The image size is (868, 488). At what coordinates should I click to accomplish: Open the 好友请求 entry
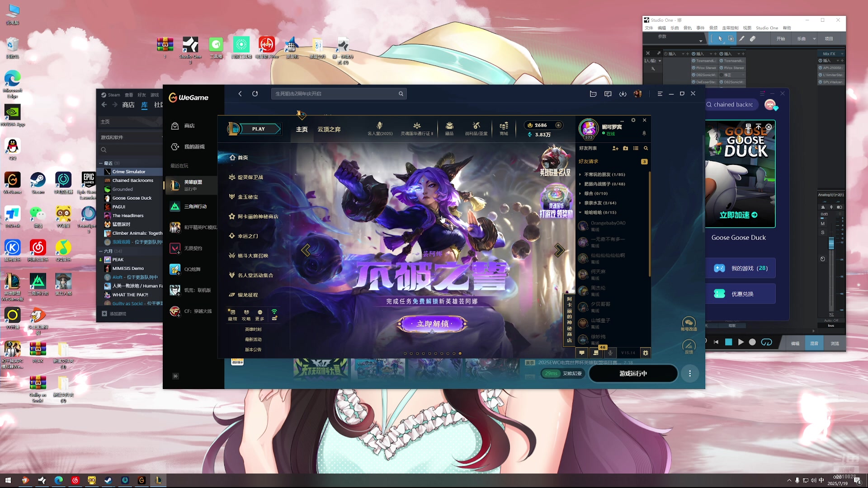(613, 161)
